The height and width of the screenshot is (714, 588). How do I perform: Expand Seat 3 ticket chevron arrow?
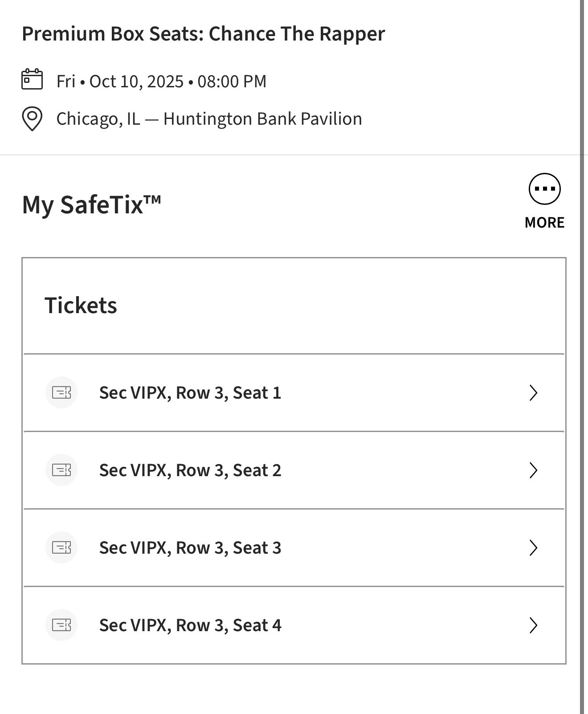[x=533, y=548]
